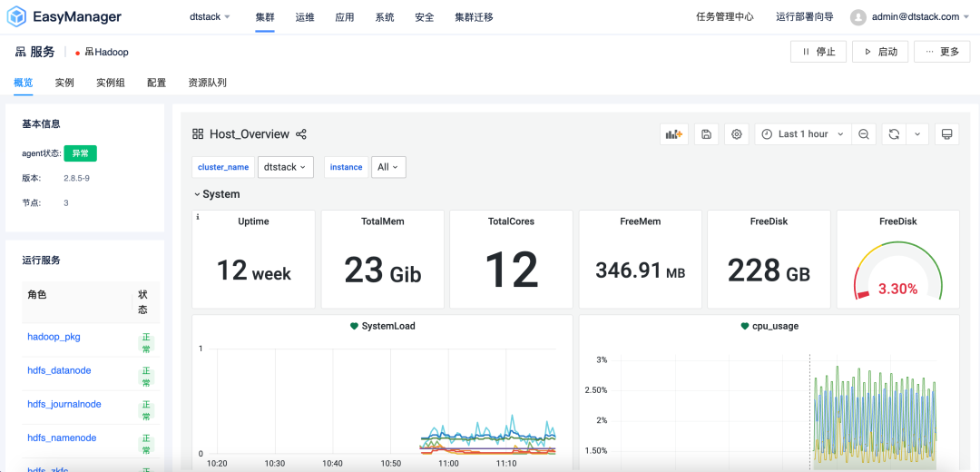The width and height of the screenshot is (980, 472).
Task: Open the cluster_name dtstack dropdown
Action: [286, 167]
